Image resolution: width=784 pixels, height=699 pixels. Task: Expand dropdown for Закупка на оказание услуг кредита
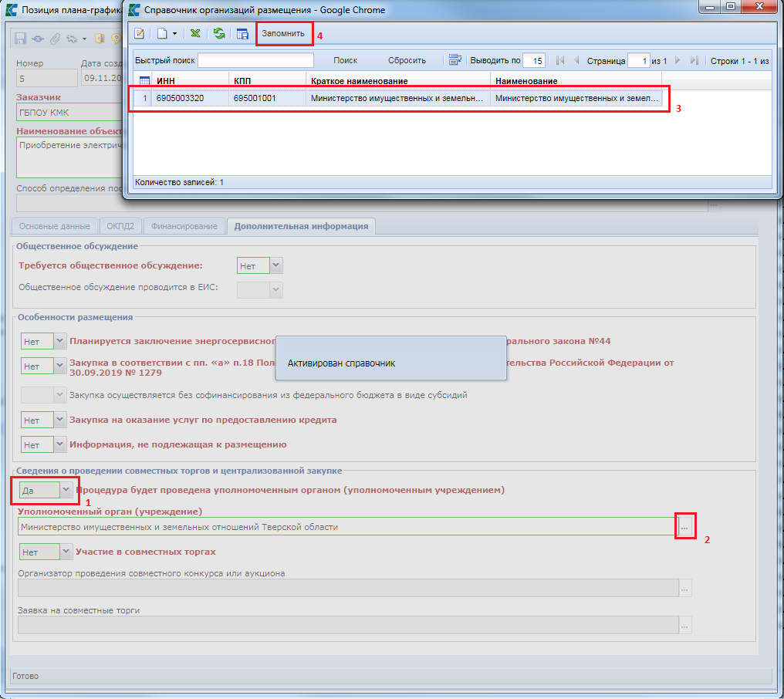pyautogui.click(x=60, y=420)
